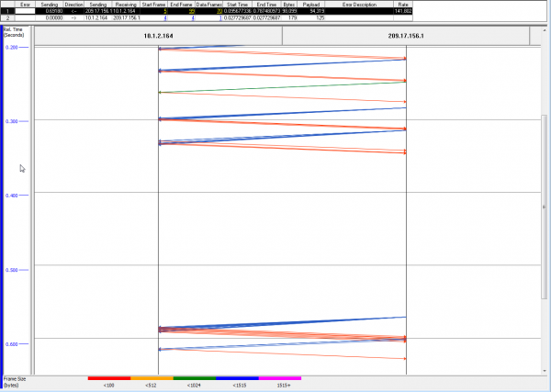Select the green packet arrow in diagram
Viewport: 551px width, 392px height.
282,87
